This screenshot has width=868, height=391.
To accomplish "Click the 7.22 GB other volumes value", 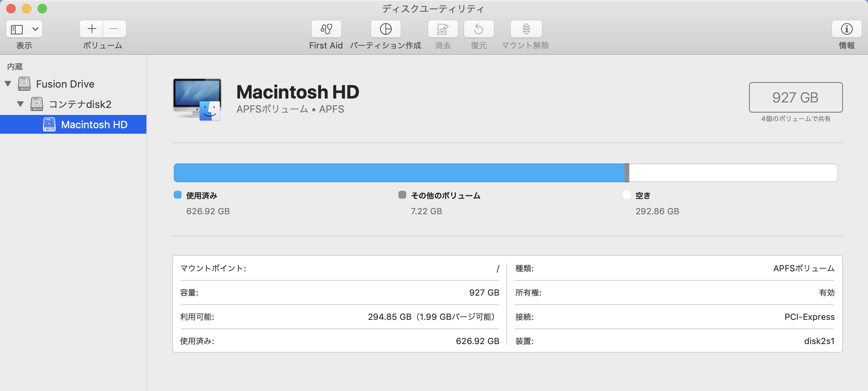I will 427,211.
